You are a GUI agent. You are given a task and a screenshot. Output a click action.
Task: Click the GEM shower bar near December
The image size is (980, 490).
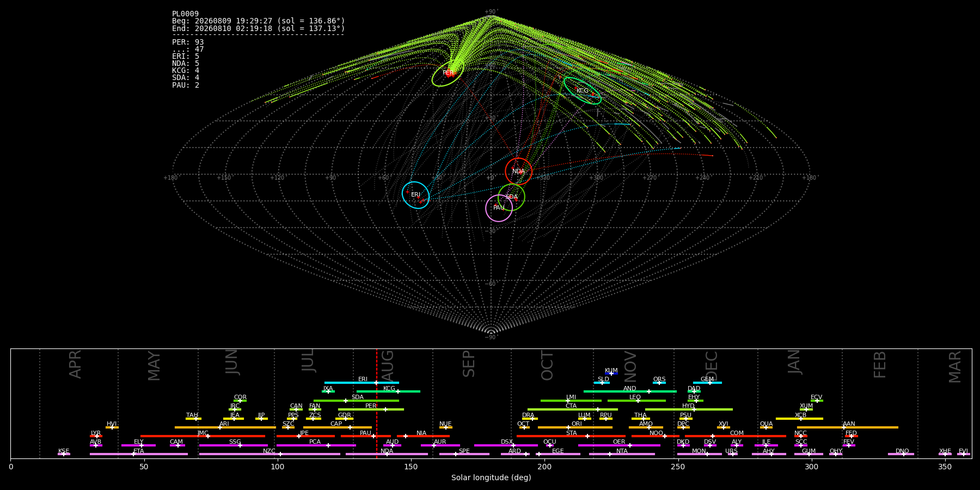707,383
